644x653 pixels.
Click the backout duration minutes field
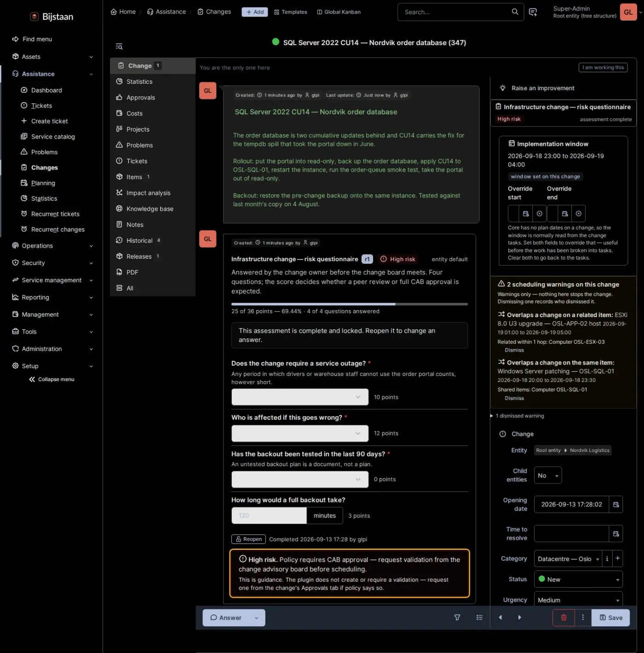pyautogui.click(x=269, y=516)
